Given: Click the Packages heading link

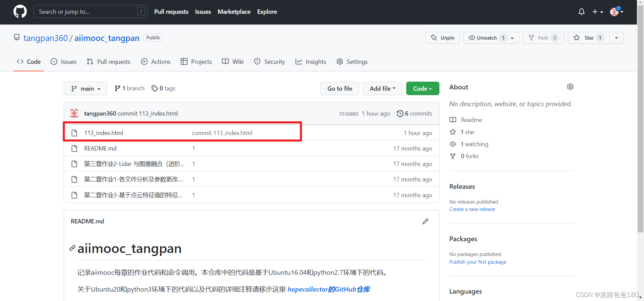Looking at the screenshot, I should tap(463, 239).
